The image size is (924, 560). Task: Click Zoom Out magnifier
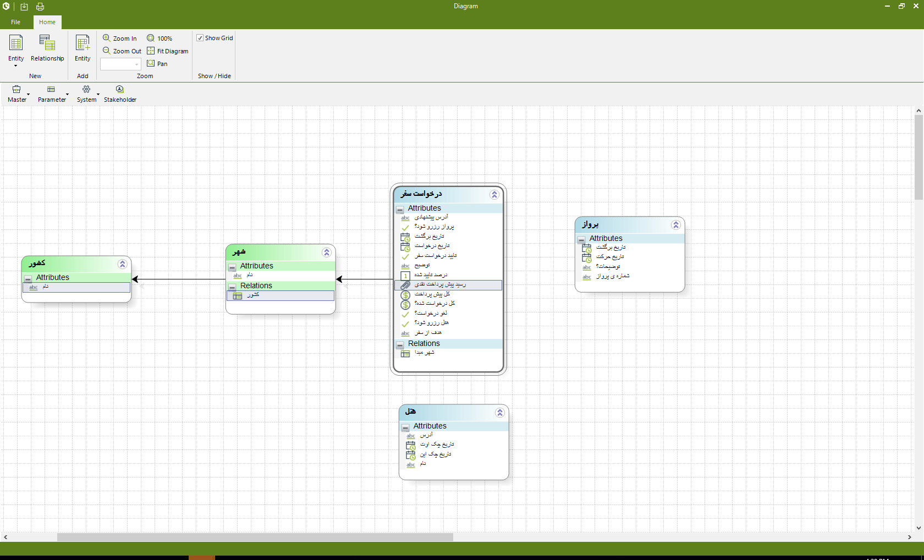pos(107,51)
